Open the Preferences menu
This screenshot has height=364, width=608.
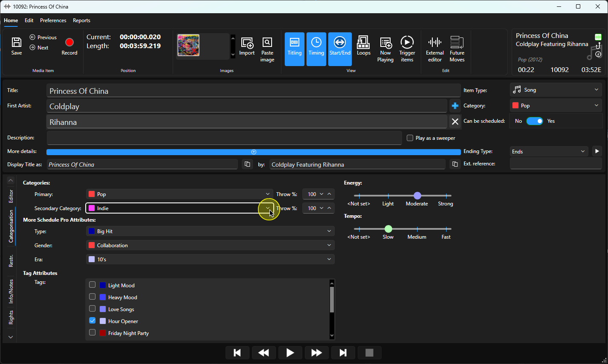click(x=53, y=20)
